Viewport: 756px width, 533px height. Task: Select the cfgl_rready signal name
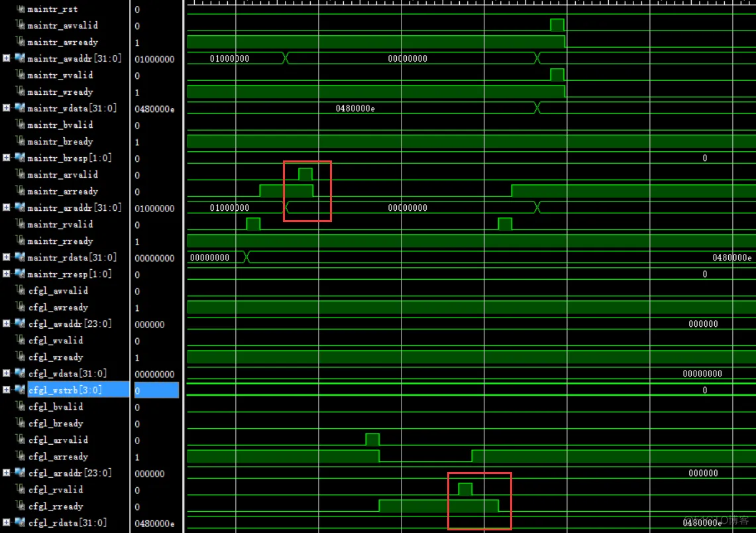pyautogui.click(x=56, y=506)
